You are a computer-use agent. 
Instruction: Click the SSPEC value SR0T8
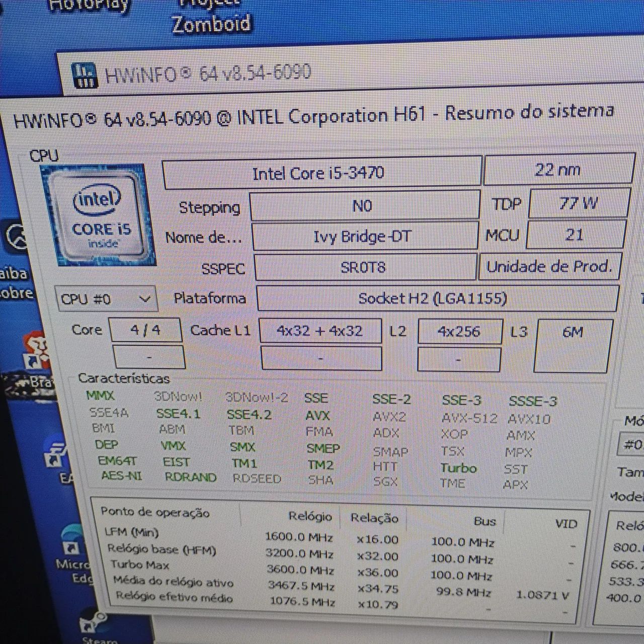[365, 267]
